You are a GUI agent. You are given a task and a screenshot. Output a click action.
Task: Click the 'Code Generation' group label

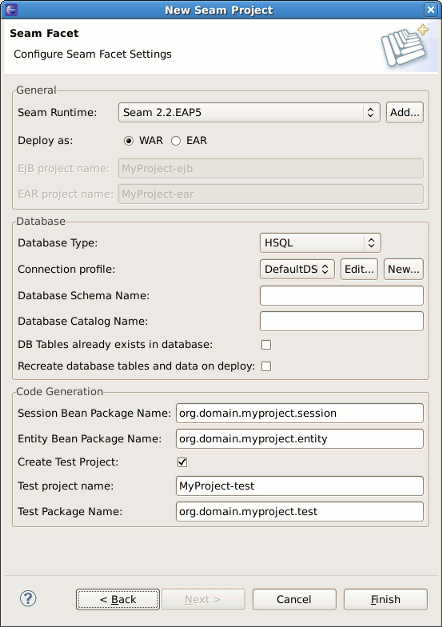click(x=60, y=391)
